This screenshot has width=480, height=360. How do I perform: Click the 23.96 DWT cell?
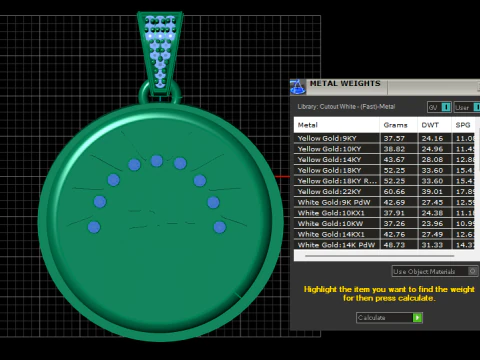click(x=434, y=224)
